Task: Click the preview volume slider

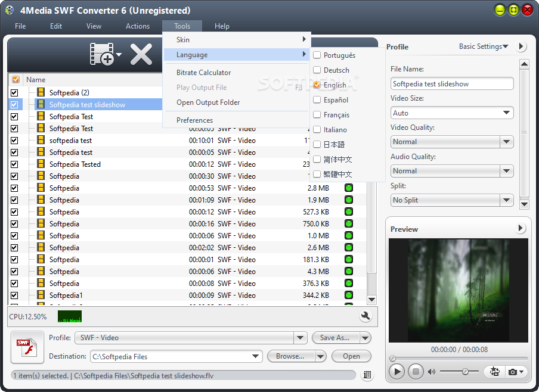Action: 459,371
